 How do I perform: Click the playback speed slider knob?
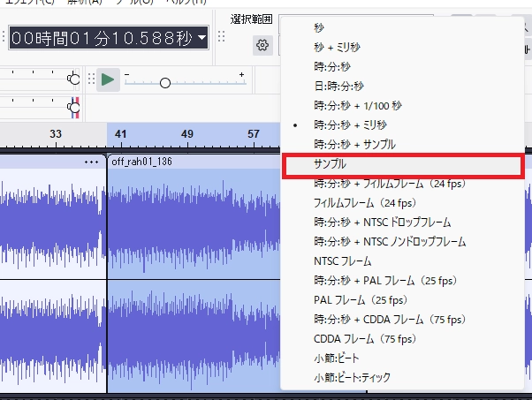coord(164,82)
